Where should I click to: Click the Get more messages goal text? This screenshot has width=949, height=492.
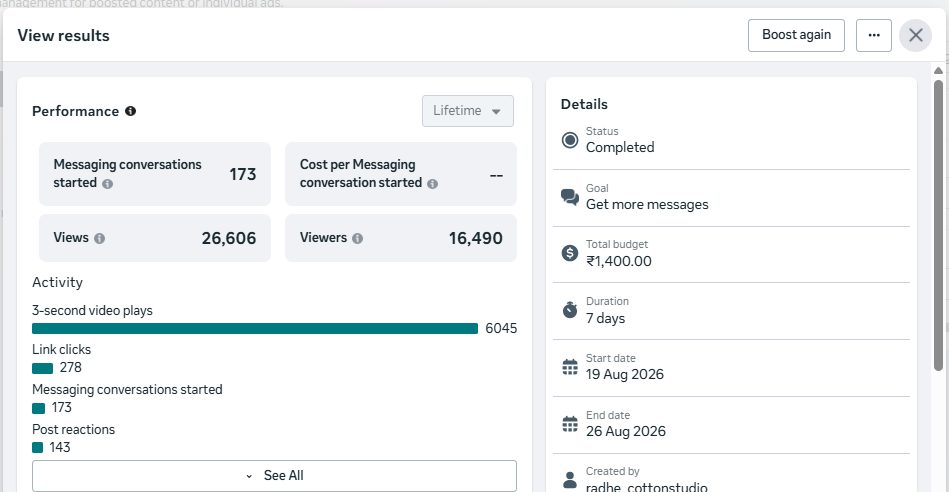(647, 205)
